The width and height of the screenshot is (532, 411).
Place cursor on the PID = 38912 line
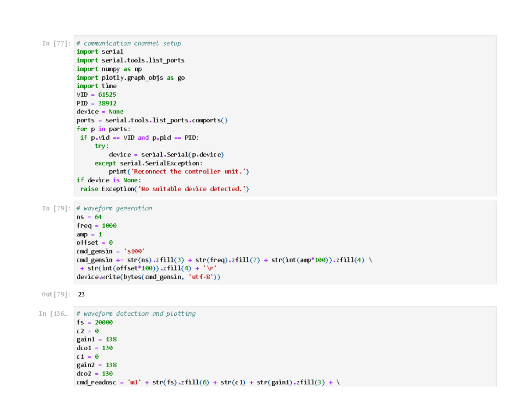click(x=97, y=103)
